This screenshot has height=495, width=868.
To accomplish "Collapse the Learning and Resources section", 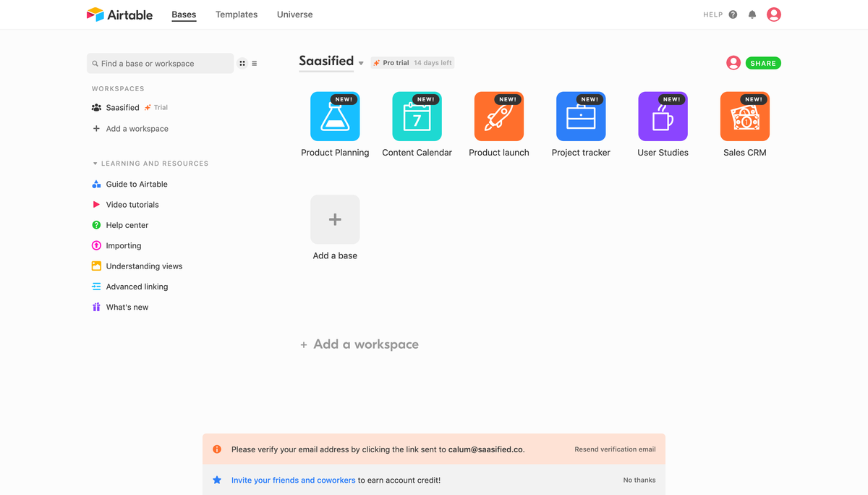I will coord(95,164).
